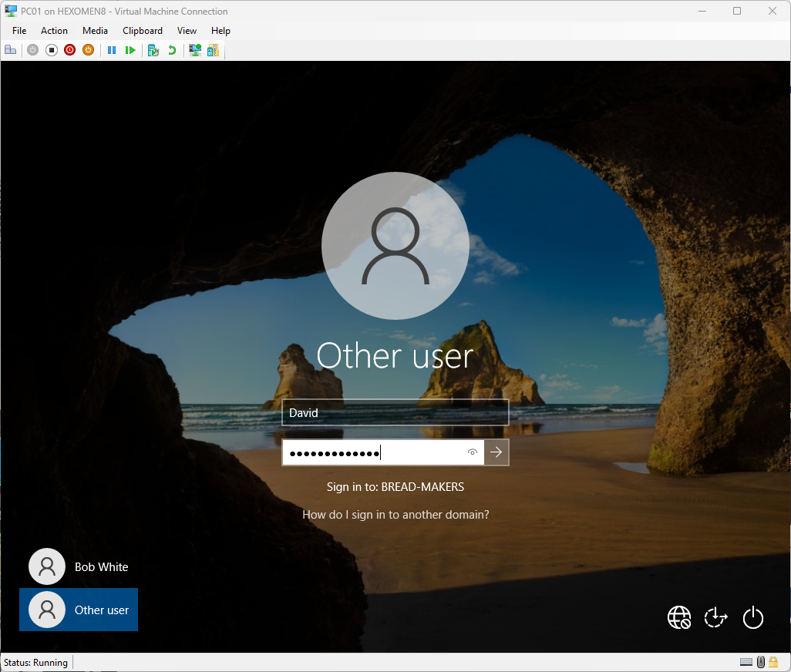Revert the VM using the green undo arrow
791x672 pixels.
pos(172,50)
